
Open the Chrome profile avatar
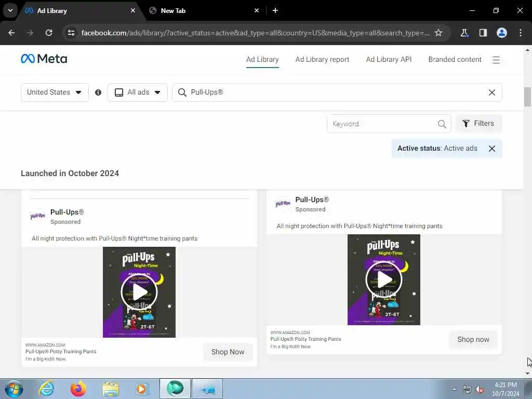click(502, 33)
